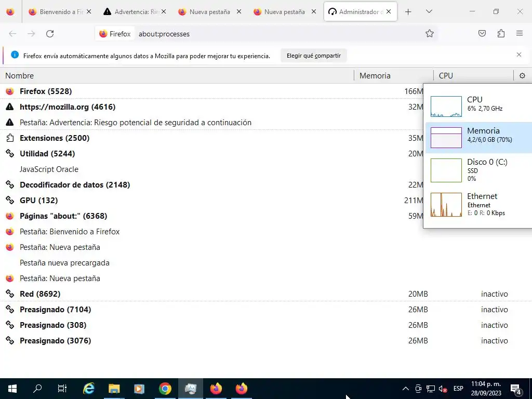
Task: Open the column settings gear icon
Action: pyautogui.click(x=522, y=76)
